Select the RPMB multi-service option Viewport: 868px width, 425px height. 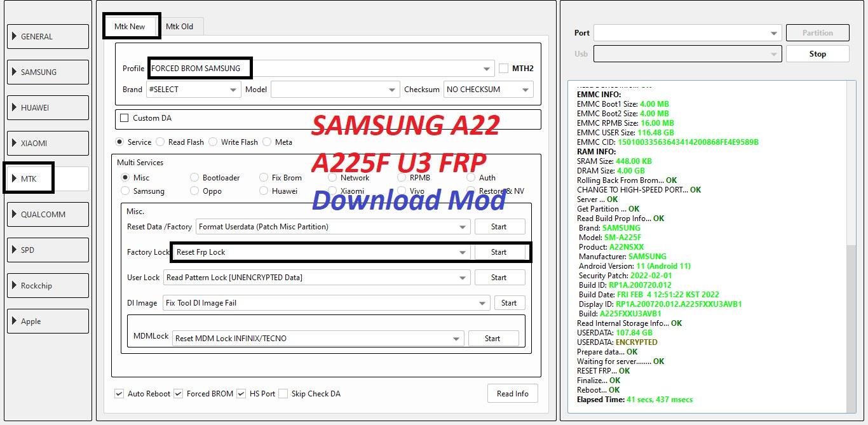point(402,177)
